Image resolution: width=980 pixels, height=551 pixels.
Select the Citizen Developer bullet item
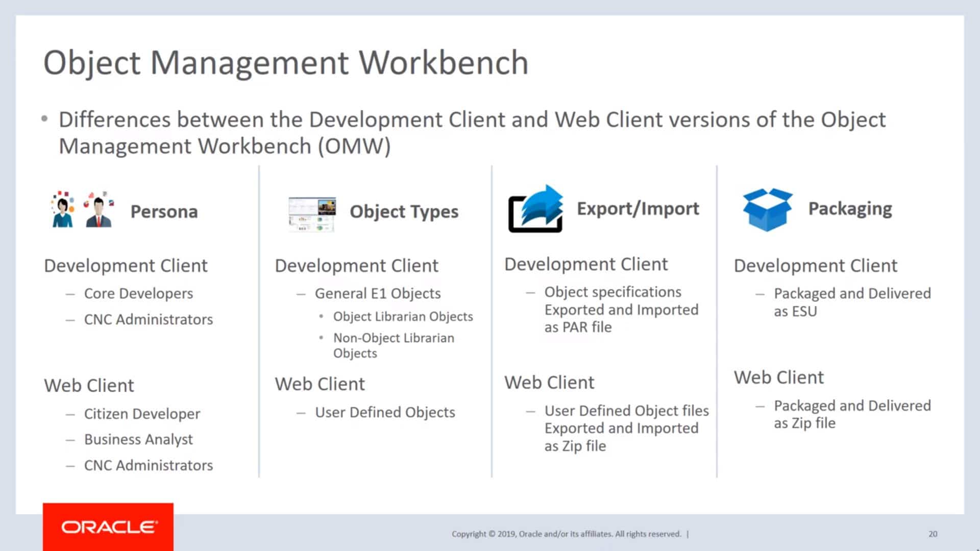[142, 414]
